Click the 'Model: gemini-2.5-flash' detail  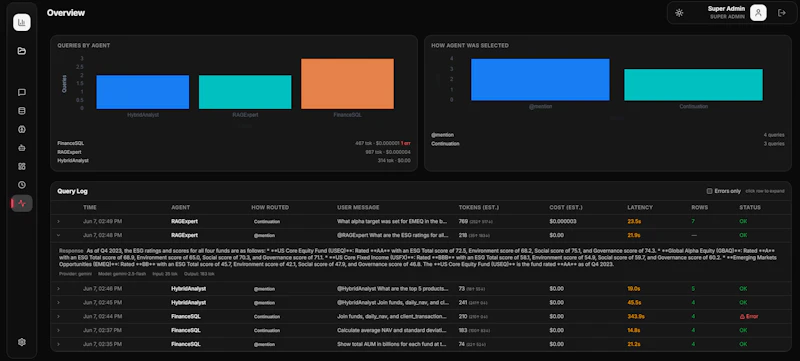tap(122, 274)
